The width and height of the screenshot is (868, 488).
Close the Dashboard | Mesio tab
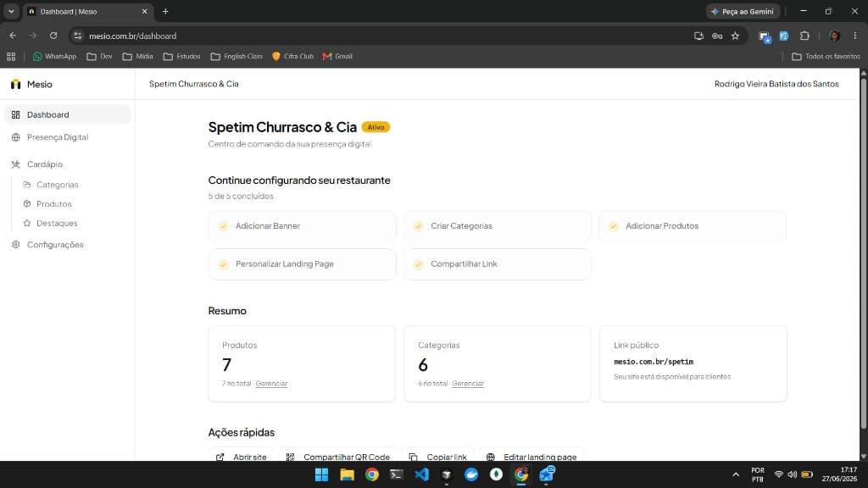(x=144, y=12)
